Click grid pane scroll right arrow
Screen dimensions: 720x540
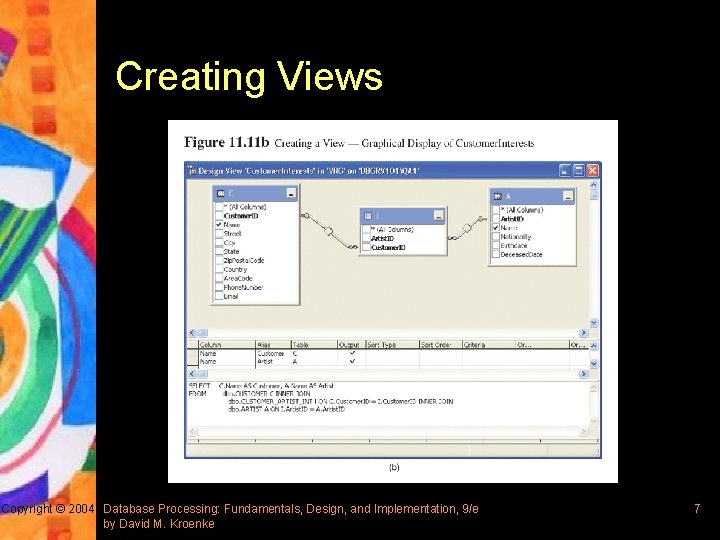(584, 374)
